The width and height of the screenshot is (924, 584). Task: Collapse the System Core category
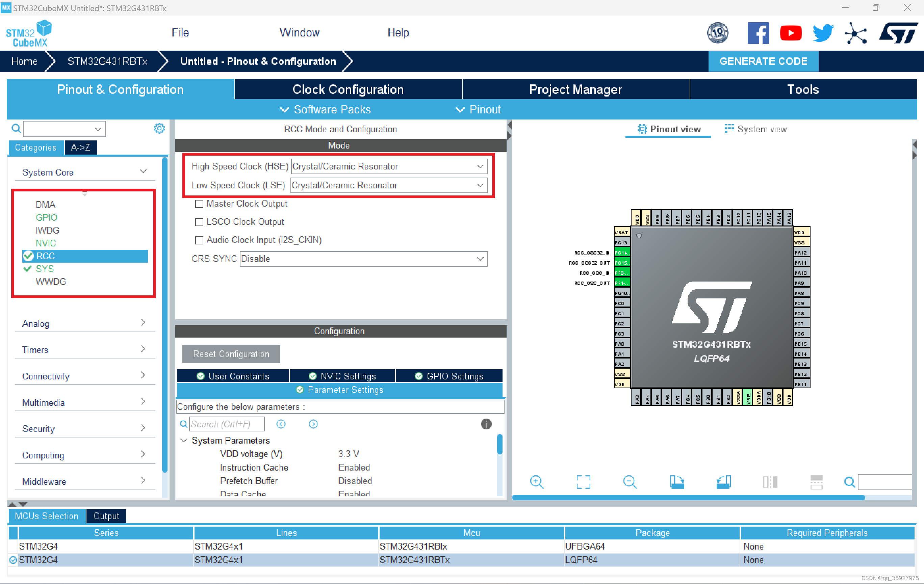[x=144, y=172]
